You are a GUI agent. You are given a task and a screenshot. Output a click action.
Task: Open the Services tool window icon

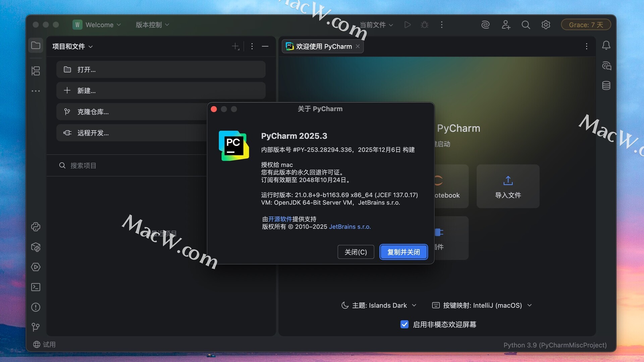click(36, 267)
